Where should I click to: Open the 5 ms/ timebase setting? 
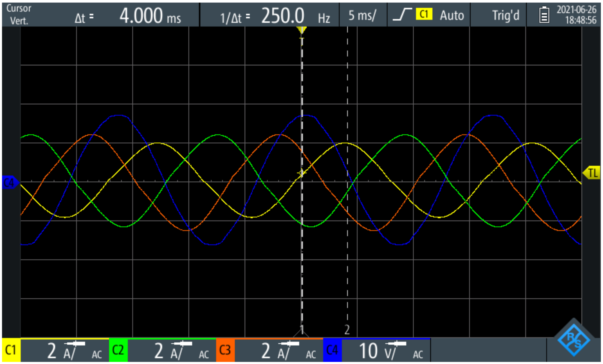[362, 15]
